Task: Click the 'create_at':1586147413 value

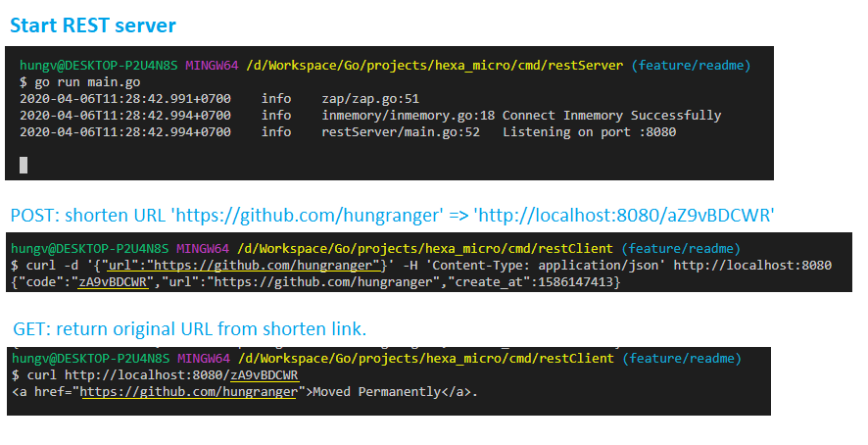Action: click(534, 282)
